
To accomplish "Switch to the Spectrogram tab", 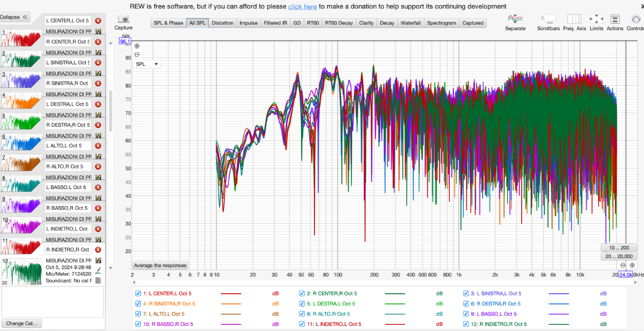I will 441,23.
